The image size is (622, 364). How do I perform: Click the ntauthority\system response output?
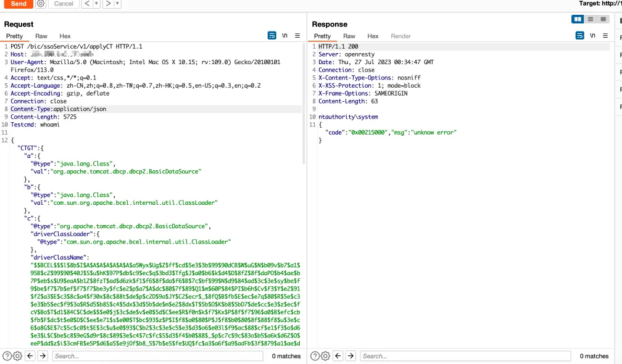pyautogui.click(x=348, y=117)
